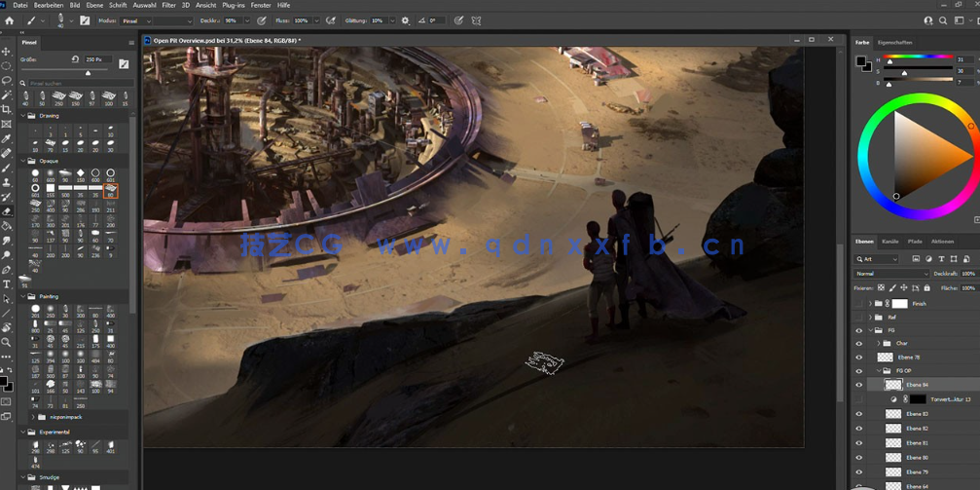Collapse the Drawing brush group
This screenshot has width=980, height=490.
[x=24, y=116]
